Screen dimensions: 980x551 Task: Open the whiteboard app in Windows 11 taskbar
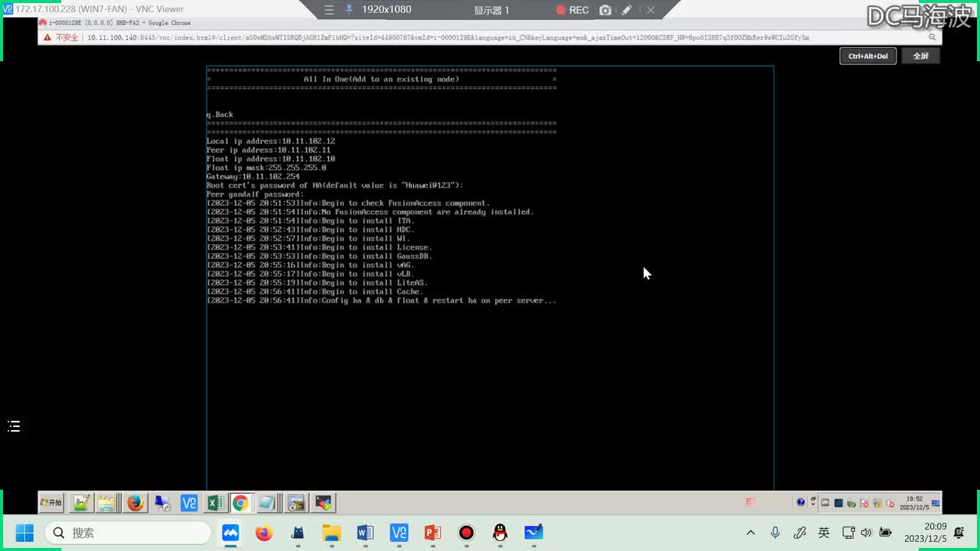click(534, 533)
